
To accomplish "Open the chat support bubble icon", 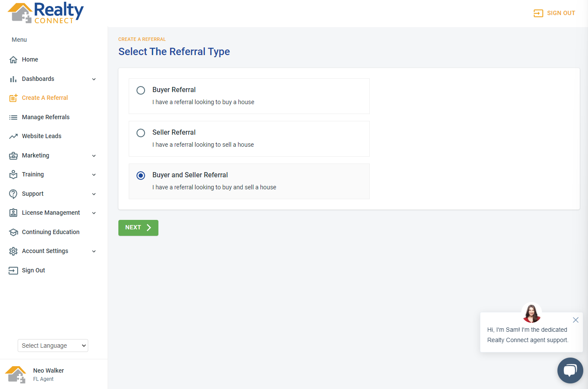I will (x=570, y=370).
